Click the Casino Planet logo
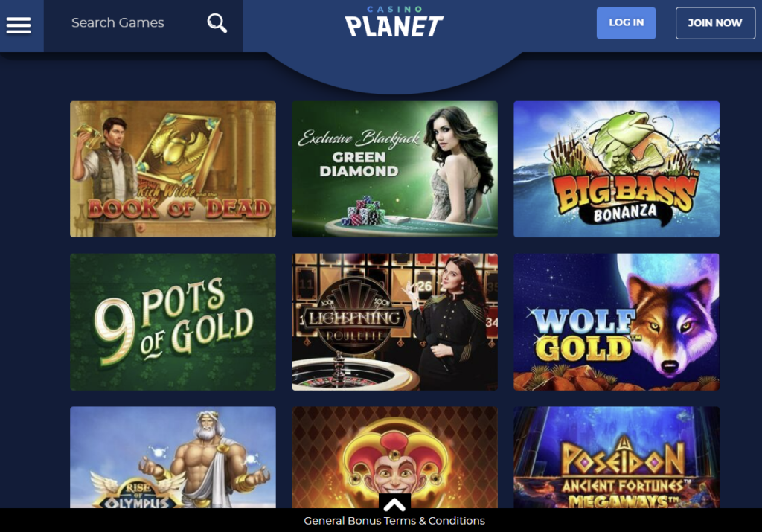The width and height of the screenshot is (762, 532). point(394,22)
